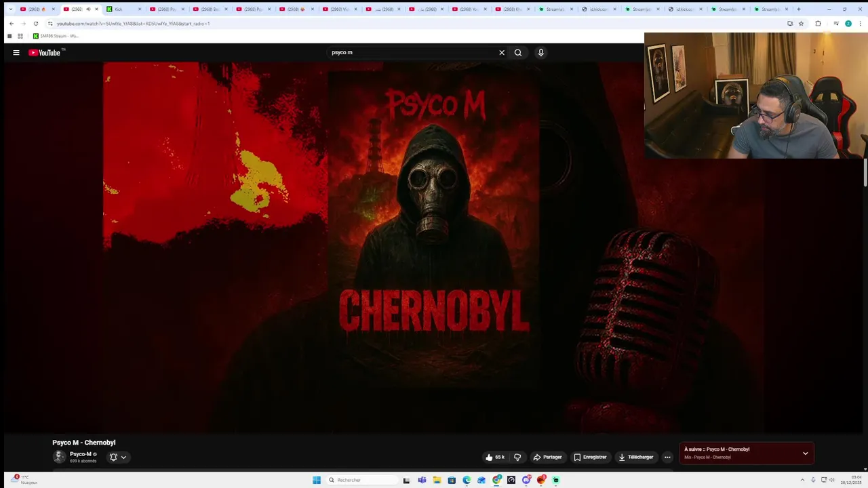Open Microsoft Teams from the taskbar

[x=422, y=480]
